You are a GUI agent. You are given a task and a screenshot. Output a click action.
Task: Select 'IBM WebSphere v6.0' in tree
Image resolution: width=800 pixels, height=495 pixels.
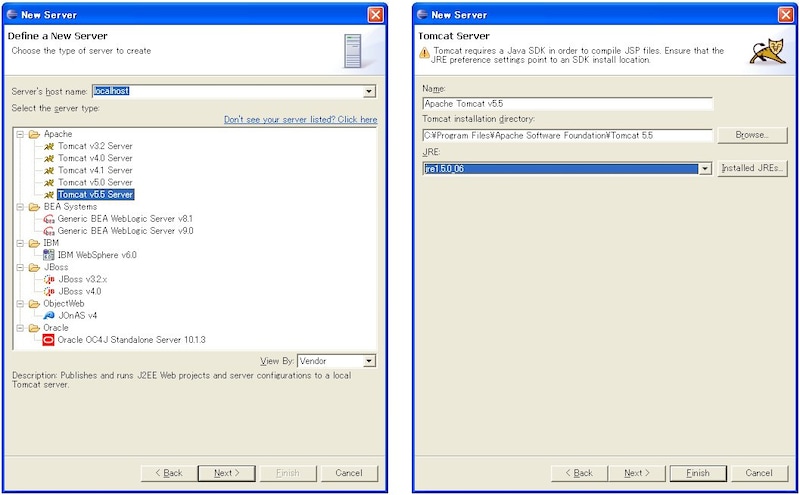click(x=97, y=255)
